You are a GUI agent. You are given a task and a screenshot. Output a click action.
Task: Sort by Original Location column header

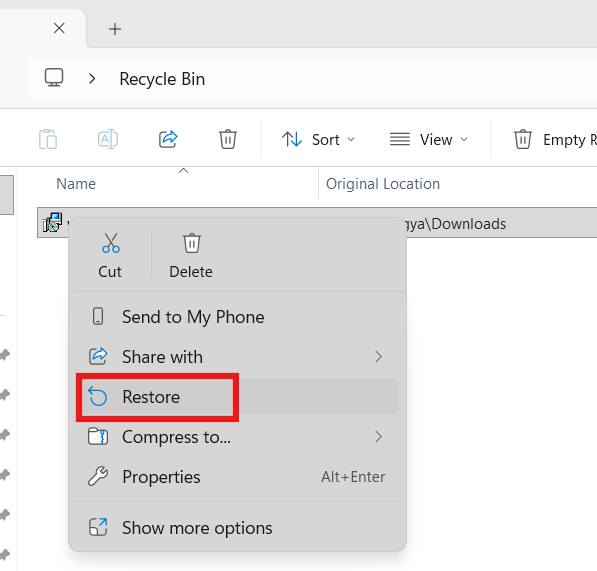(x=383, y=184)
